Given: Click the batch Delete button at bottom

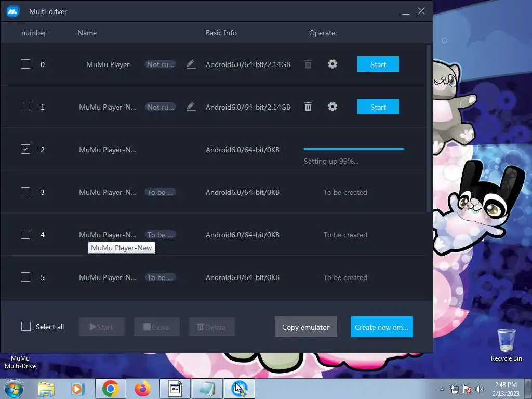Looking at the screenshot, I should coord(212,327).
